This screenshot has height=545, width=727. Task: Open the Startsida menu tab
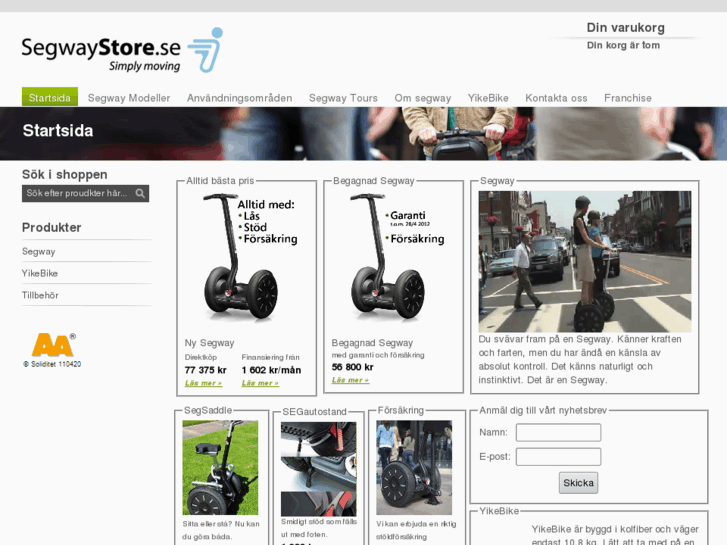pos(50,97)
